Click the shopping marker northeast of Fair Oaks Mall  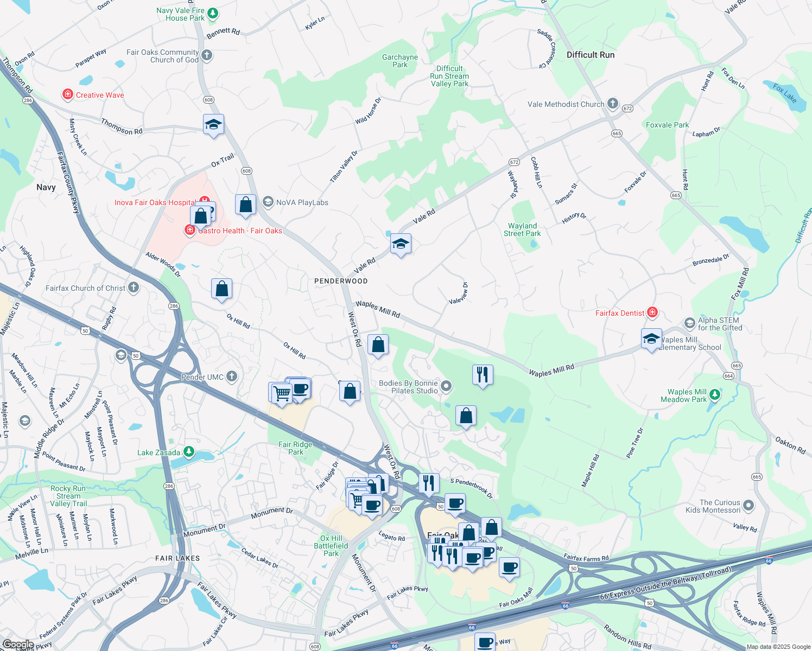491,528
